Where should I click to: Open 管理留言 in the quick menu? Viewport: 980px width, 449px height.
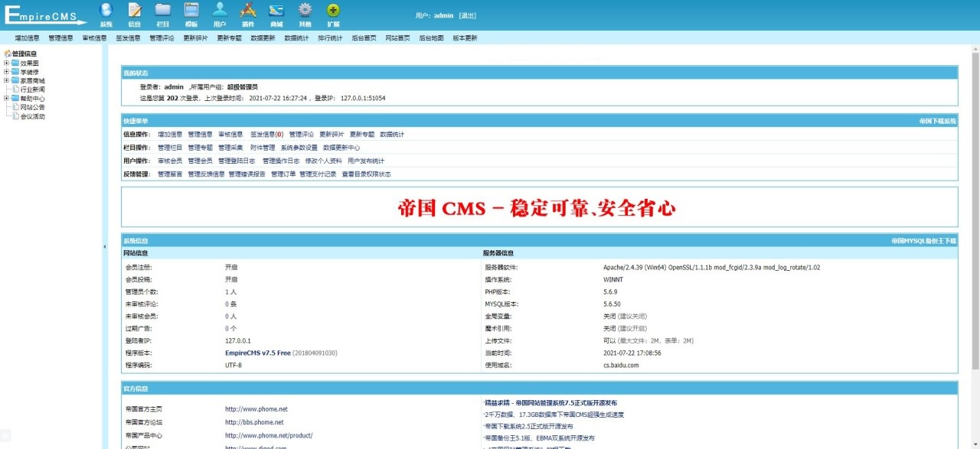(170, 174)
